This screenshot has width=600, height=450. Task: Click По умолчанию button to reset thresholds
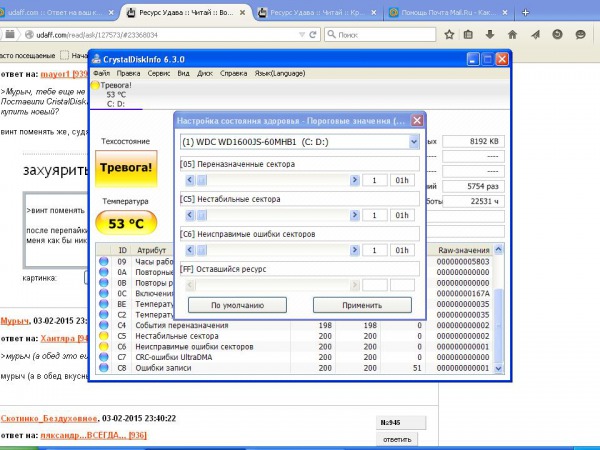[237, 305]
